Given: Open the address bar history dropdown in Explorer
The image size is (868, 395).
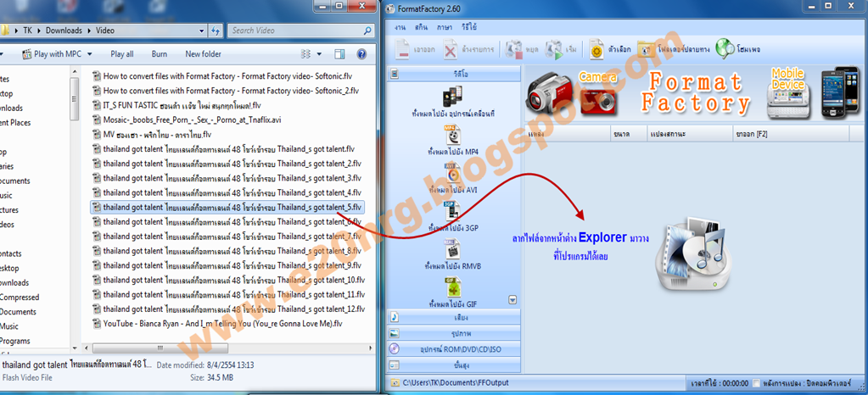Looking at the screenshot, I should pyautogui.click(x=202, y=31).
